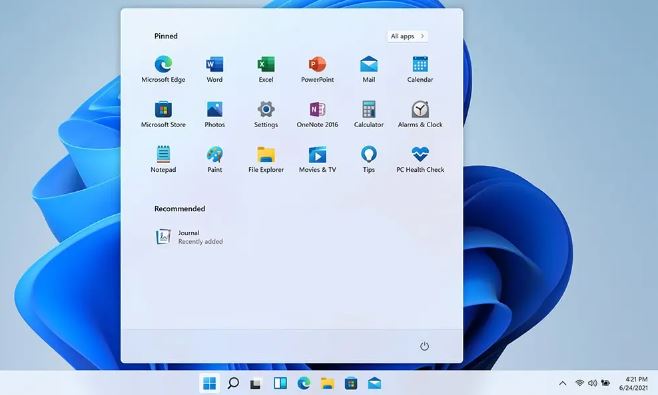Open Microsoft Edge from pinned apps
The image size is (658, 395).
click(163, 70)
